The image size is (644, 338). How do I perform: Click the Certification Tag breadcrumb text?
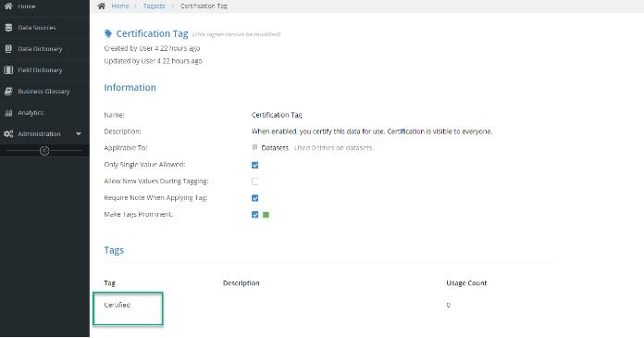click(204, 6)
